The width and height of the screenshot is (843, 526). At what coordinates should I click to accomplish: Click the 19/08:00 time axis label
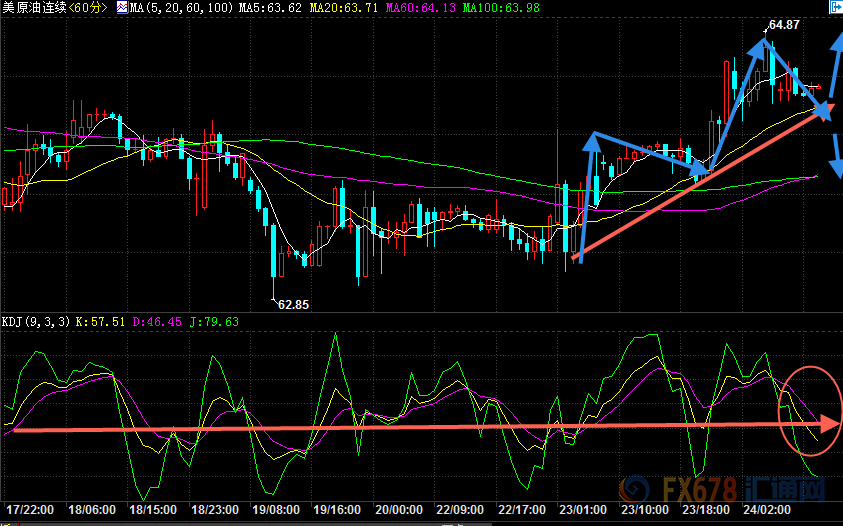coord(276,509)
